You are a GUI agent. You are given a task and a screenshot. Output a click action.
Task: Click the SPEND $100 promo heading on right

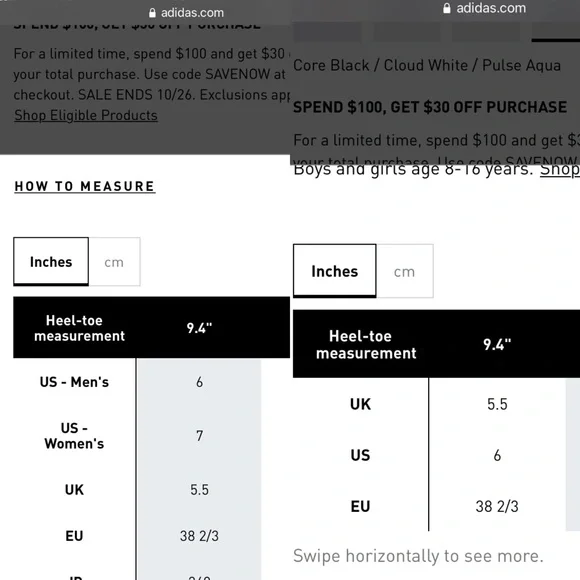click(430, 107)
